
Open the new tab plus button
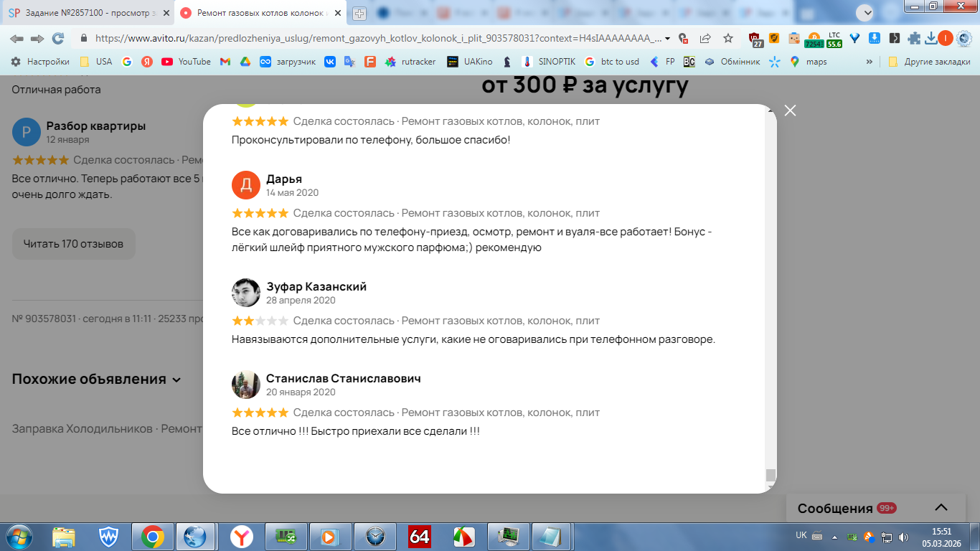click(359, 13)
